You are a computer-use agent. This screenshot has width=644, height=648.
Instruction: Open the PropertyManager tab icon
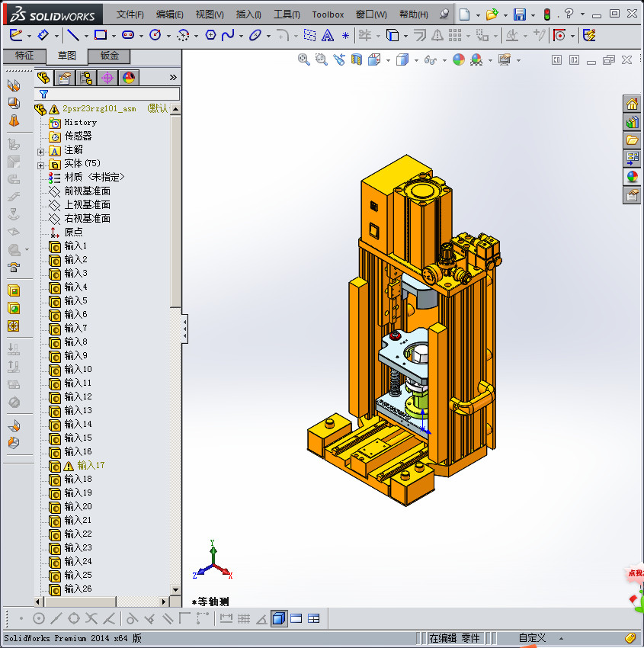coord(65,78)
